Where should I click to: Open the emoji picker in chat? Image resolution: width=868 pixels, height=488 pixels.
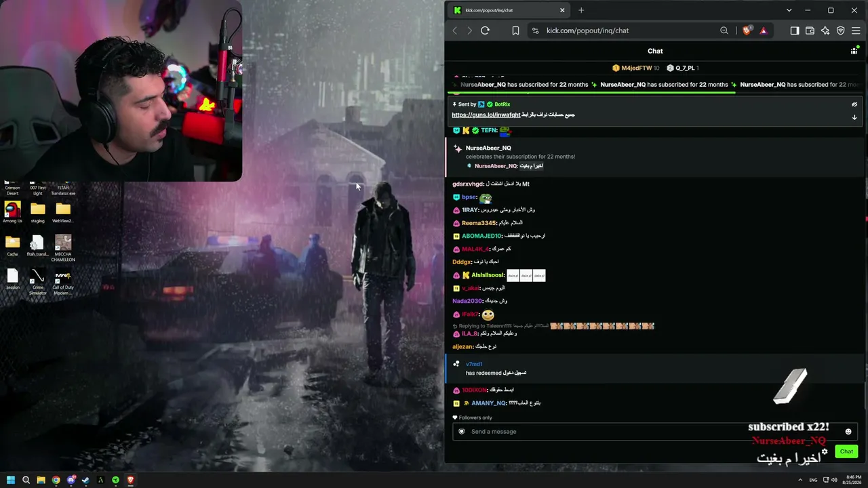(x=848, y=432)
